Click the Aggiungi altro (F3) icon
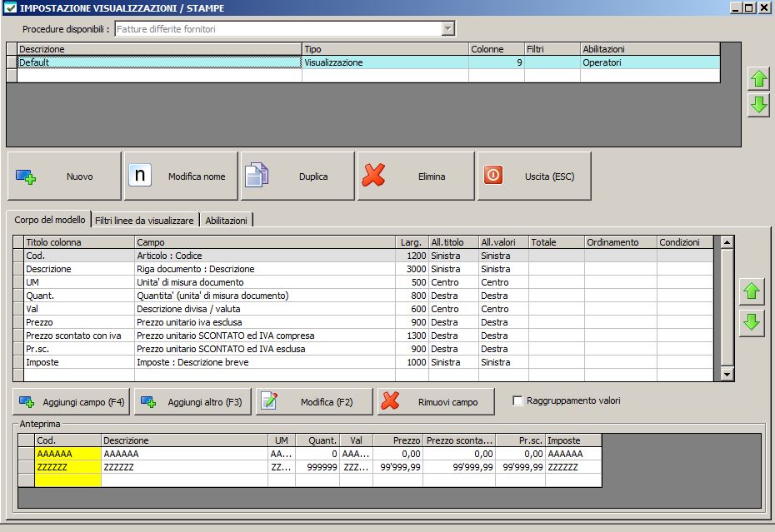Viewport: 775px width, 532px height. (x=148, y=402)
